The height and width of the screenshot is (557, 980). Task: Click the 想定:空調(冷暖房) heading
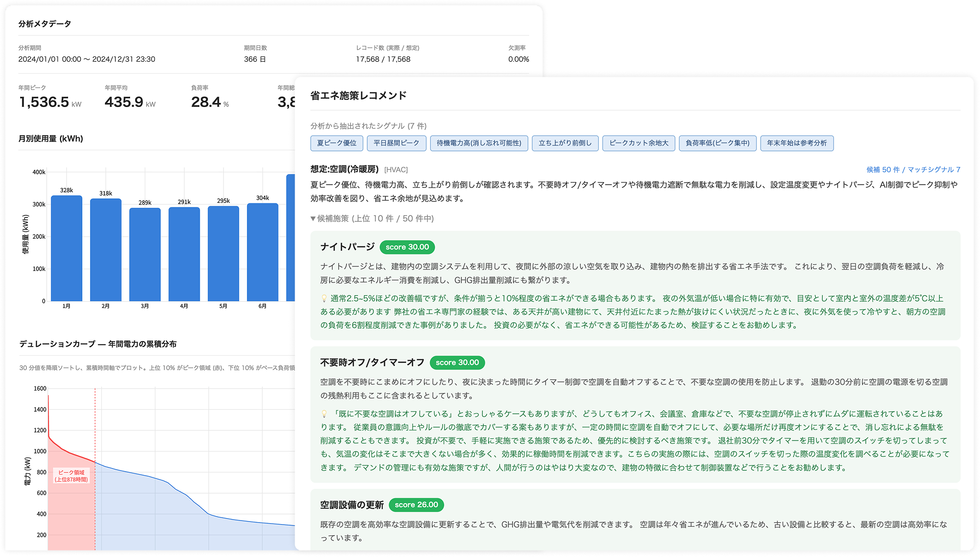(344, 170)
